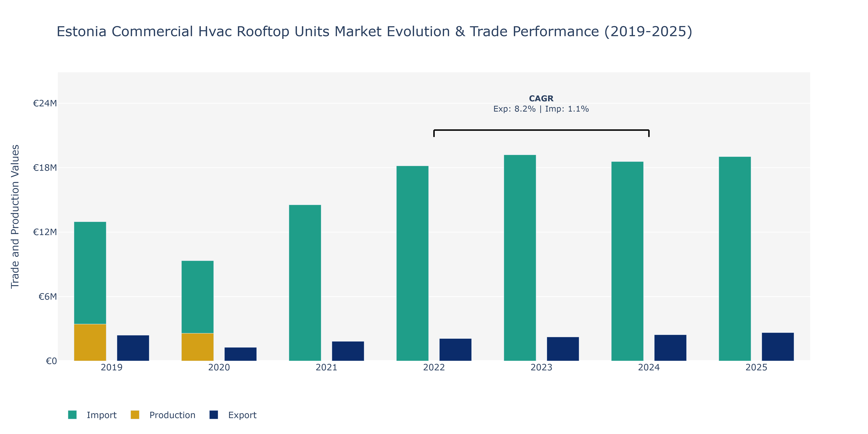Screen dimensions: 868x434
Task: Click the 2022 x-axis label
Action: (434, 367)
